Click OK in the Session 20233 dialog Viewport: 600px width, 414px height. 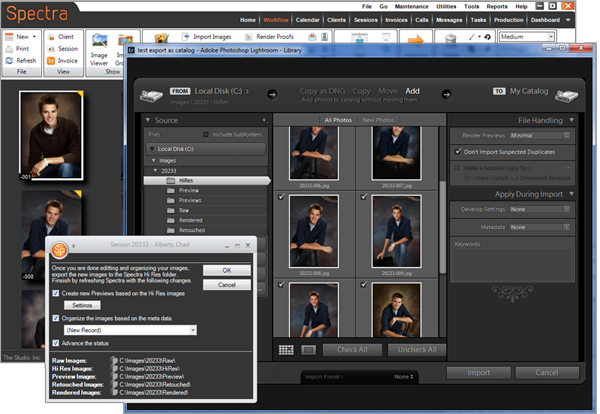click(x=227, y=270)
